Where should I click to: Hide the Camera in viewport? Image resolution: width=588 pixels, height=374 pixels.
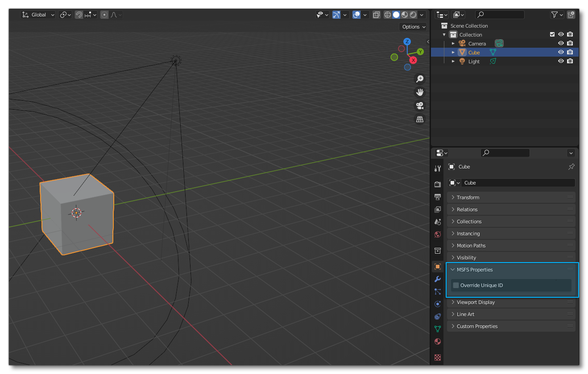tap(561, 43)
